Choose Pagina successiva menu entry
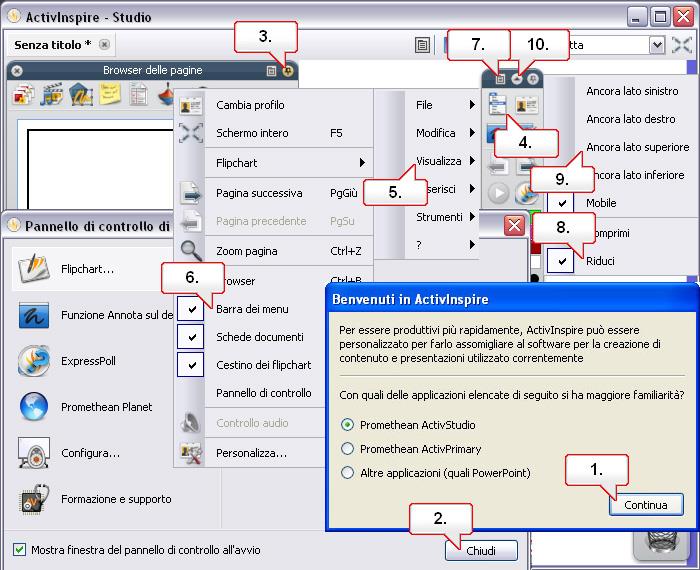 pos(273,193)
